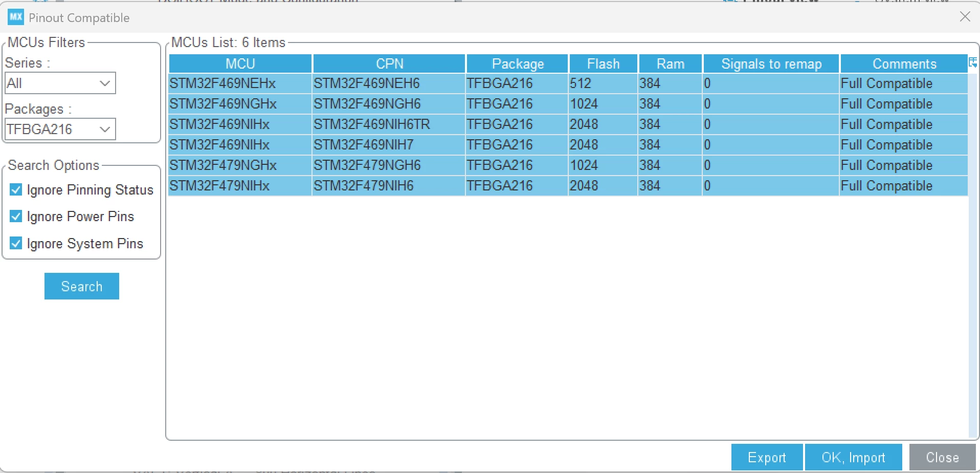Select the STM32F469NIH7 row
Image resolution: width=980 pixels, height=473 pixels.
tap(568, 145)
